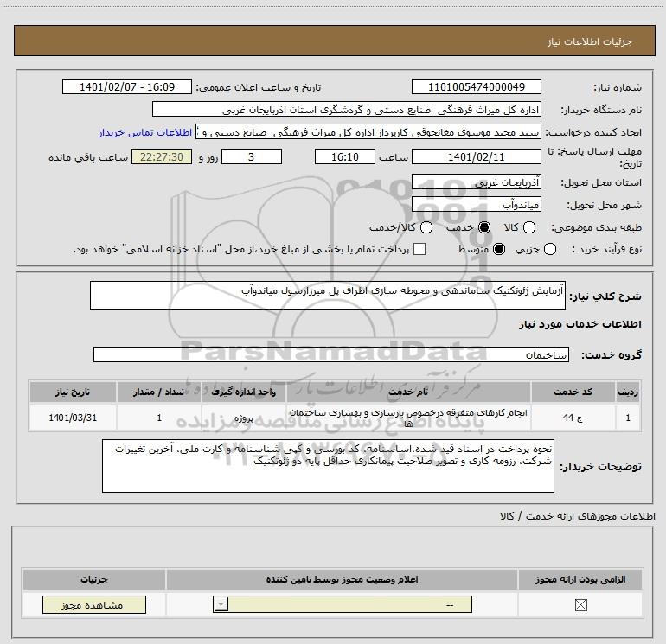Click the نام خدمت column header
The width and height of the screenshot is (666, 644).
408,392
